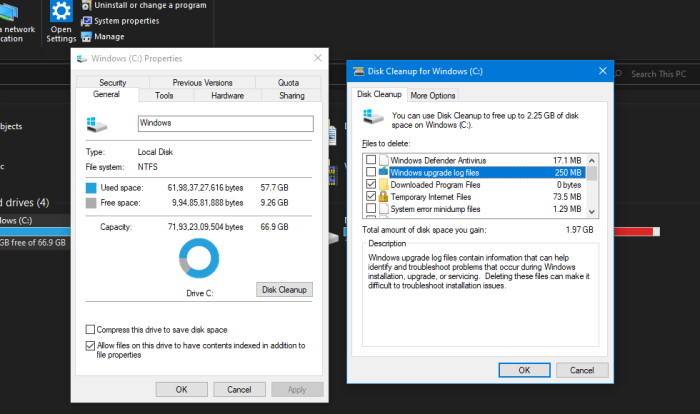This screenshot has height=414, width=700.
Task: Switch to More Options tab
Action: (433, 96)
